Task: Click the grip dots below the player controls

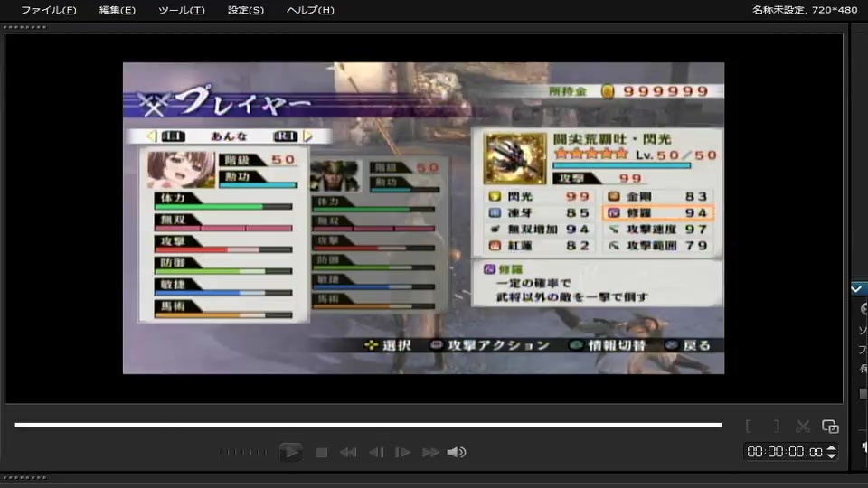Action: [24, 477]
